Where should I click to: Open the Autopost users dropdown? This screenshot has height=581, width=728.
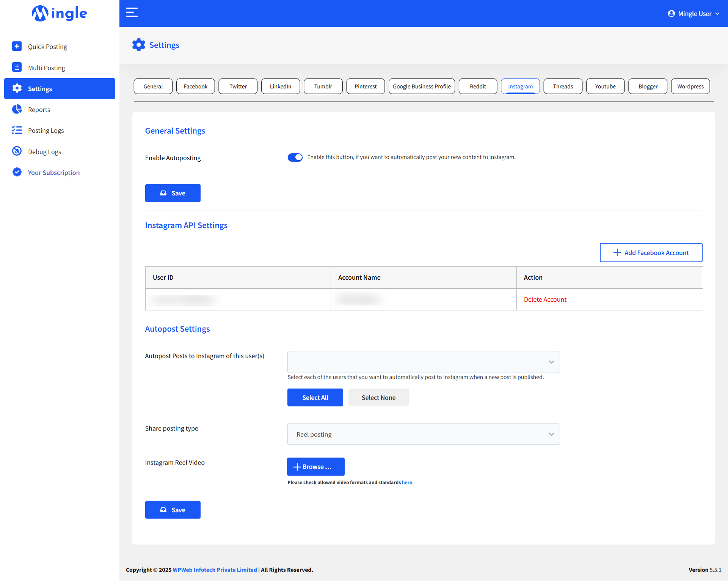424,362
